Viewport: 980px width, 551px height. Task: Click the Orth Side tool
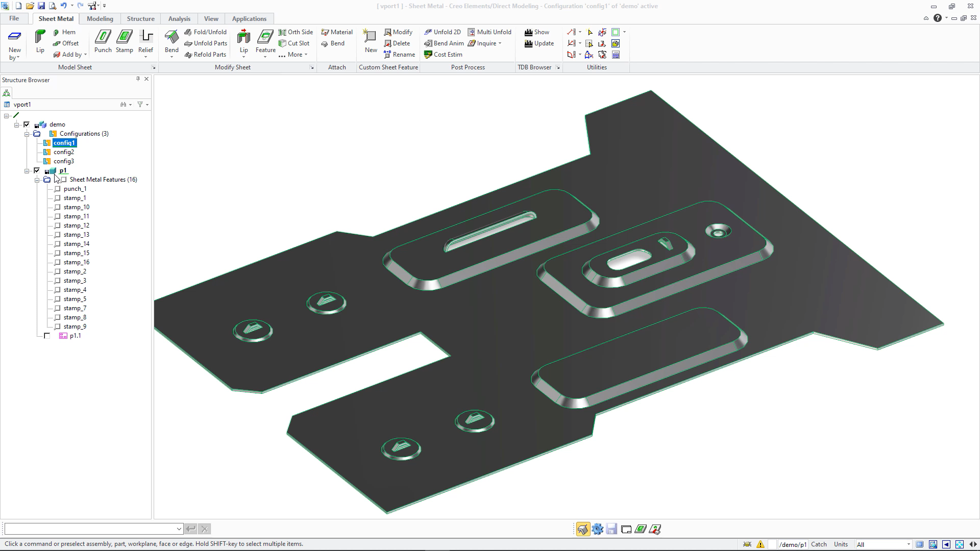296,32
